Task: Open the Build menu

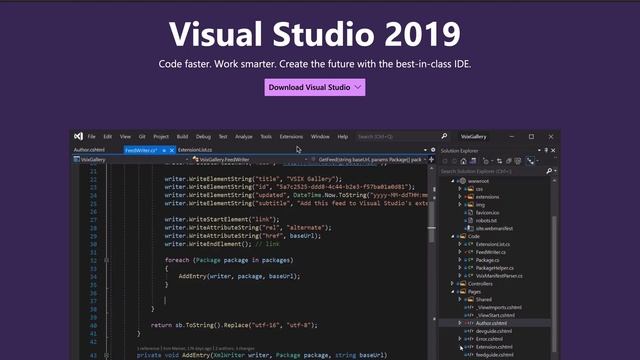Action: click(182, 137)
